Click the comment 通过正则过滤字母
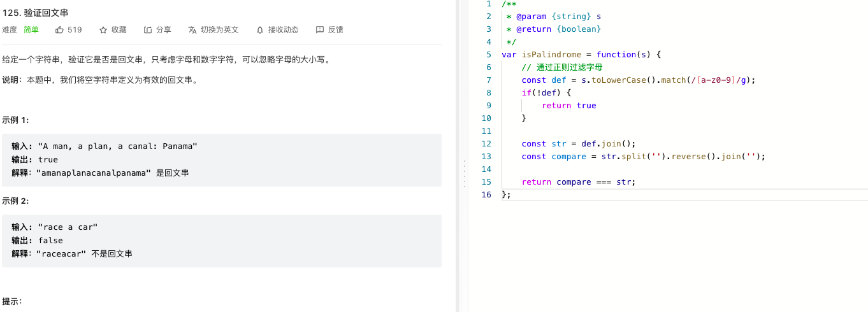Image resolution: width=868 pixels, height=312 pixels. pyautogui.click(x=562, y=67)
